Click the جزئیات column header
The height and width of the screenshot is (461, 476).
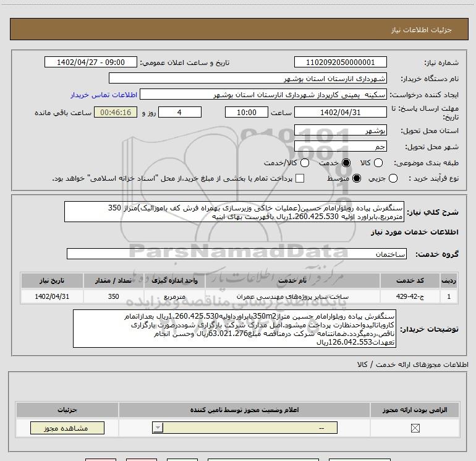coord(67,410)
